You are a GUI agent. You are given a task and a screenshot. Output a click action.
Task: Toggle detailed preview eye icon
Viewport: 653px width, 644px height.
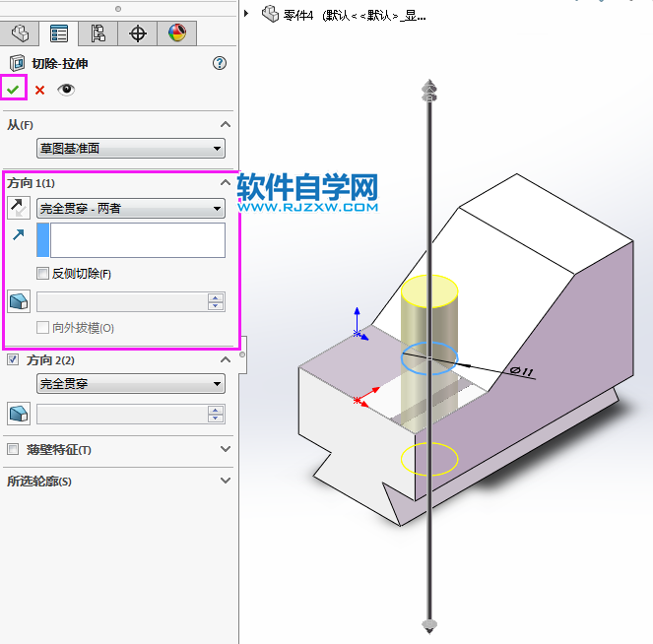coord(66,90)
